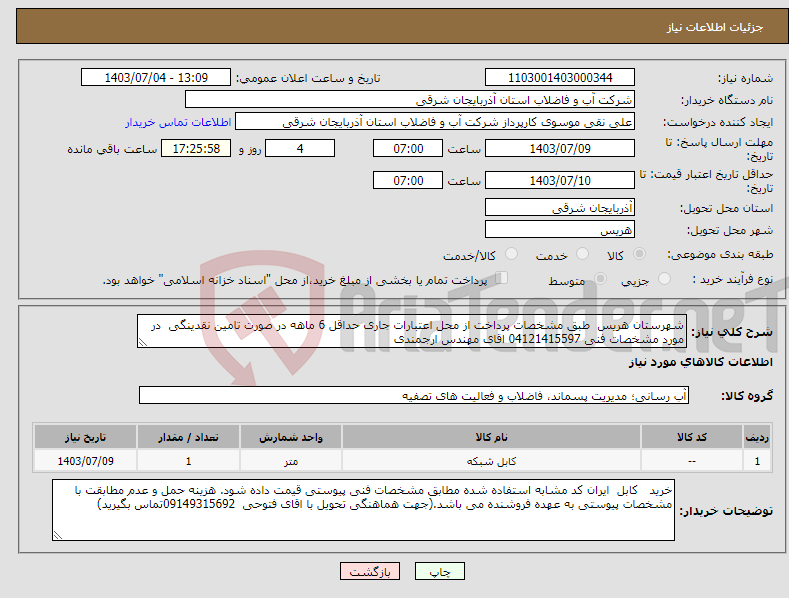Click the quantity cell in the کابل شبکه row
Viewport: 789px width, 598px height.
188,461
